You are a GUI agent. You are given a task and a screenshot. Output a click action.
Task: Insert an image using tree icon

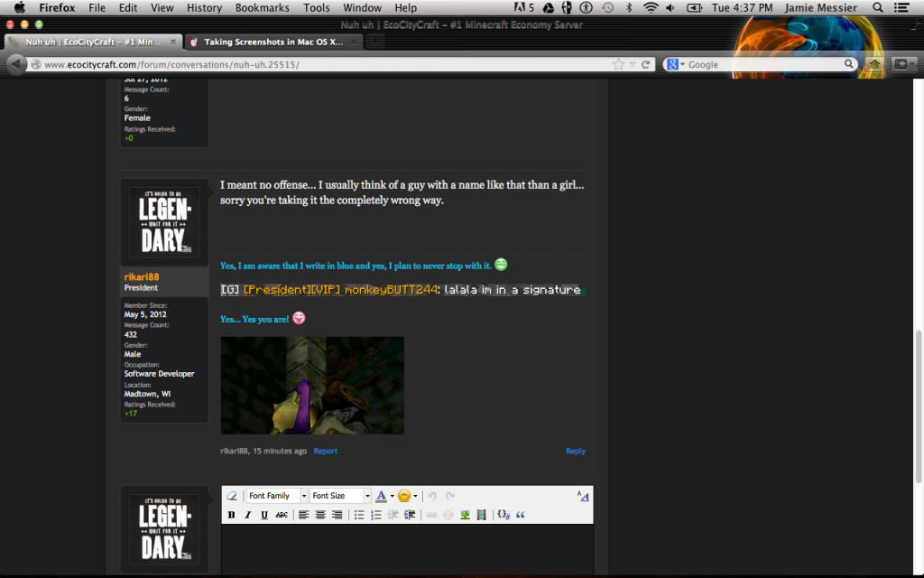point(465,515)
